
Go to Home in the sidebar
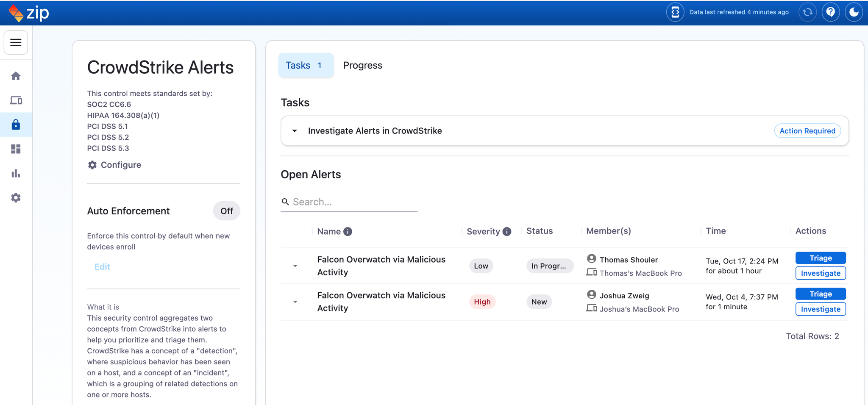coord(16,76)
